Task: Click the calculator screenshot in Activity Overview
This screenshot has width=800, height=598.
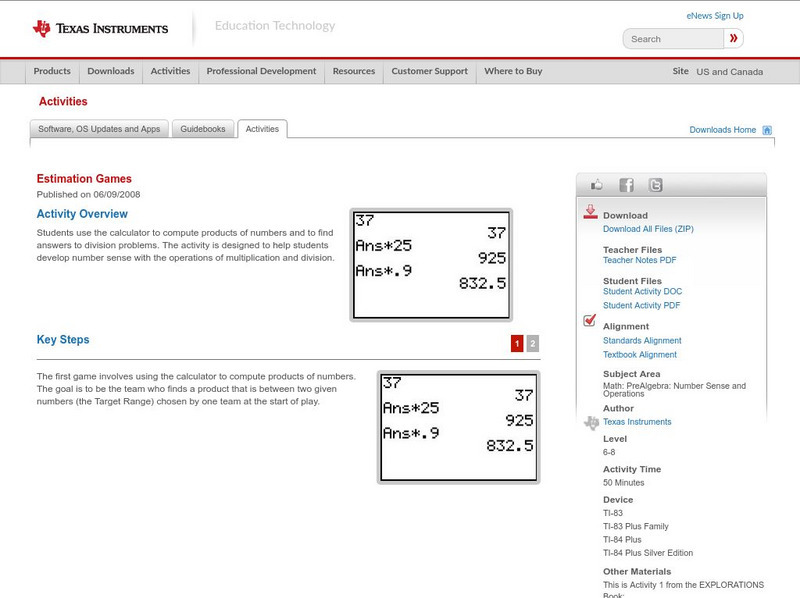Action: [x=431, y=265]
